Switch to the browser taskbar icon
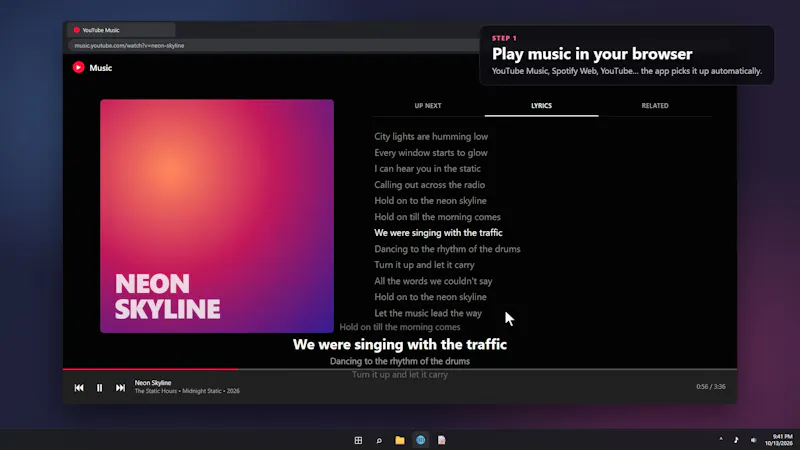The image size is (800, 450). click(420, 440)
